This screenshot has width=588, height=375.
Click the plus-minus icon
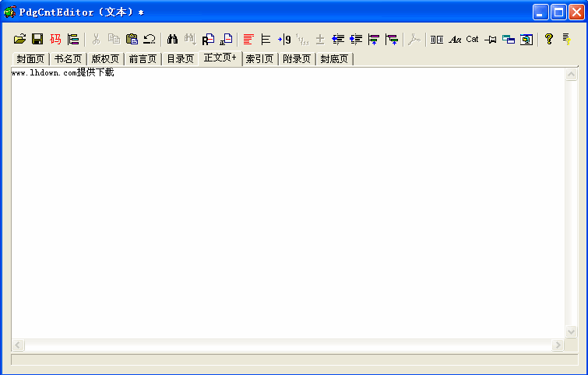(320, 39)
